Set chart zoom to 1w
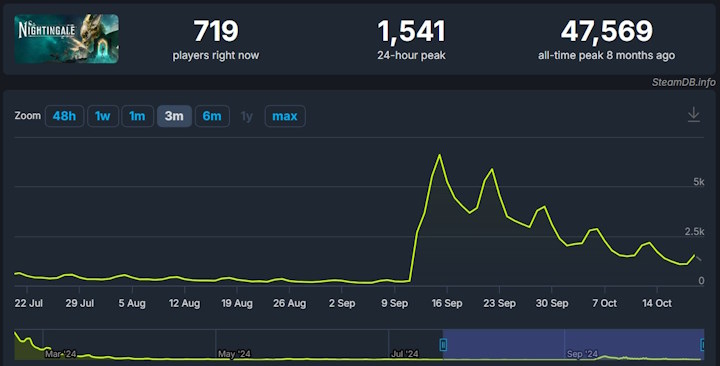Image resolution: width=720 pixels, height=366 pixels. pos(103,116)
